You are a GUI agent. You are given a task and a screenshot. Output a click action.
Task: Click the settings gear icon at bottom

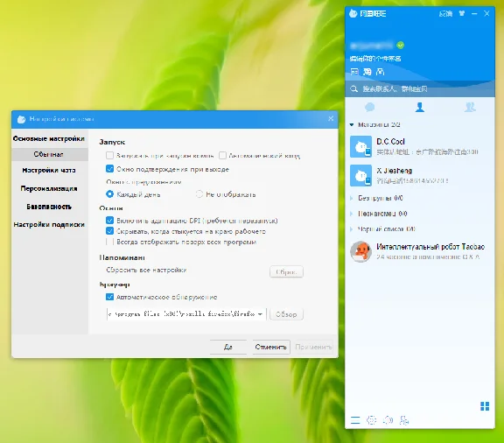point(371,420)
